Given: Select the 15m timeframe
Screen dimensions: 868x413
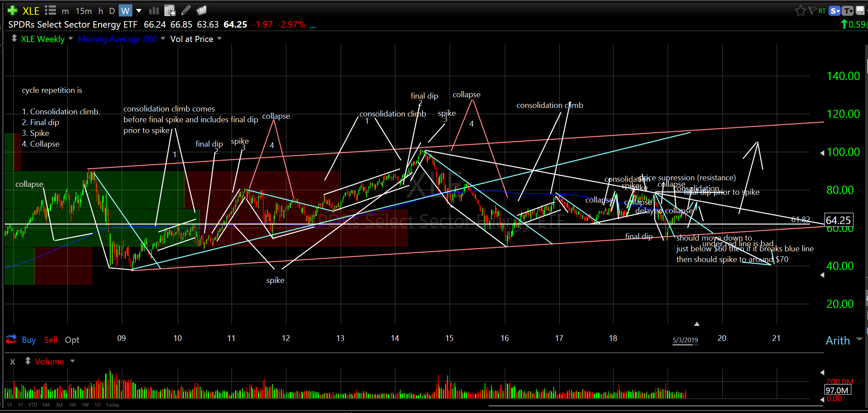Looking at the screenshot, I should click(x=84, y=11).
